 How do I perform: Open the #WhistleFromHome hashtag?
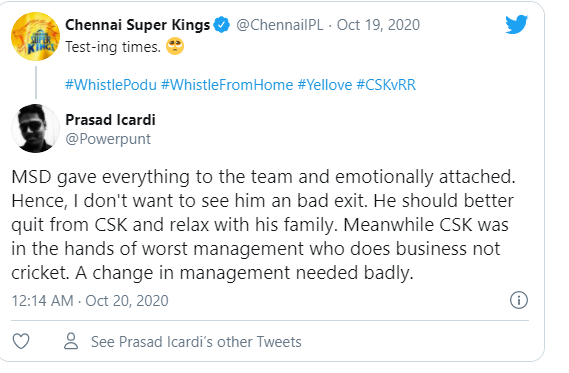(227, 85)
